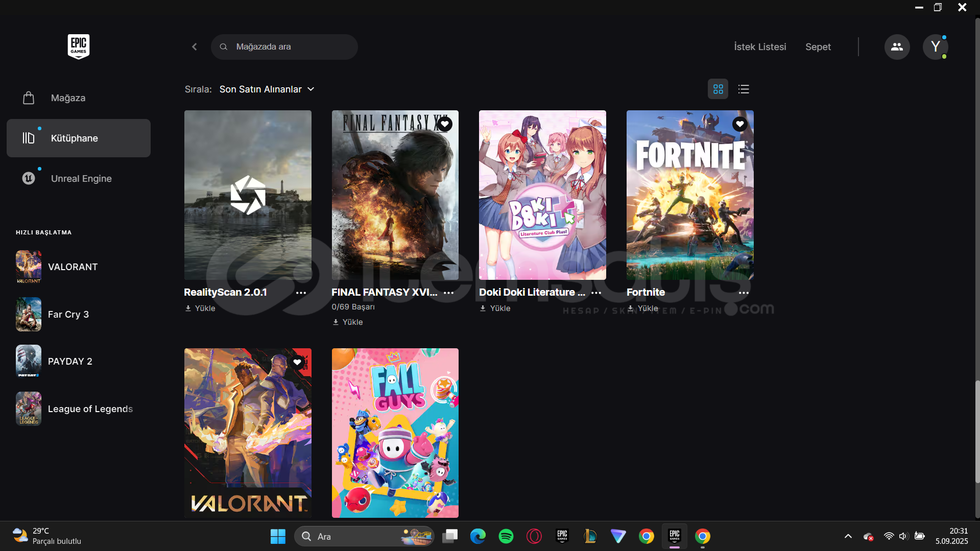Install Doki Doki Literature via Yükle
Image resolution: width=980 pixels, height=551 pixels.
495,308
